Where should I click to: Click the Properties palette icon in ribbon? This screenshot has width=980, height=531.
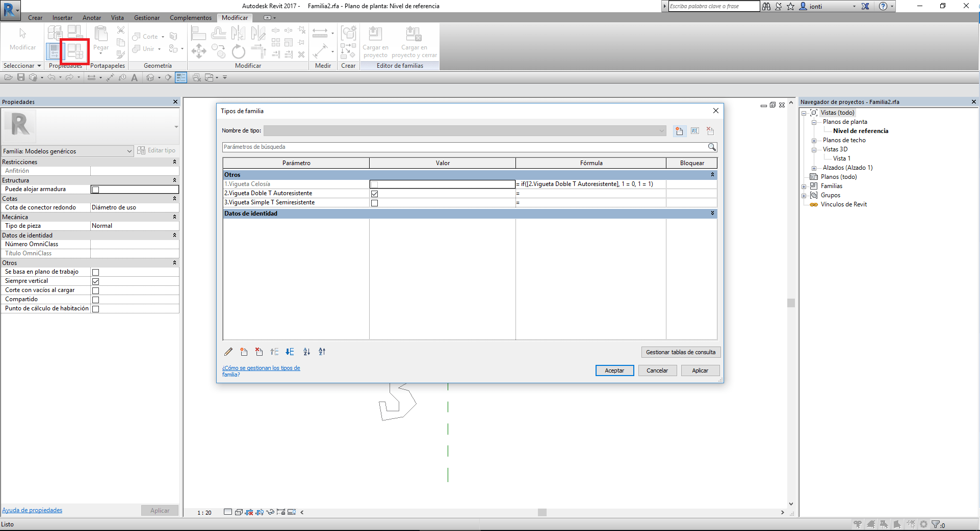coord(54,51)
